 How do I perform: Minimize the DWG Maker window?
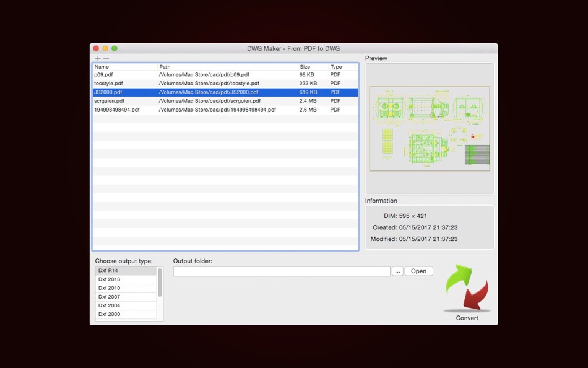point(105,48)
